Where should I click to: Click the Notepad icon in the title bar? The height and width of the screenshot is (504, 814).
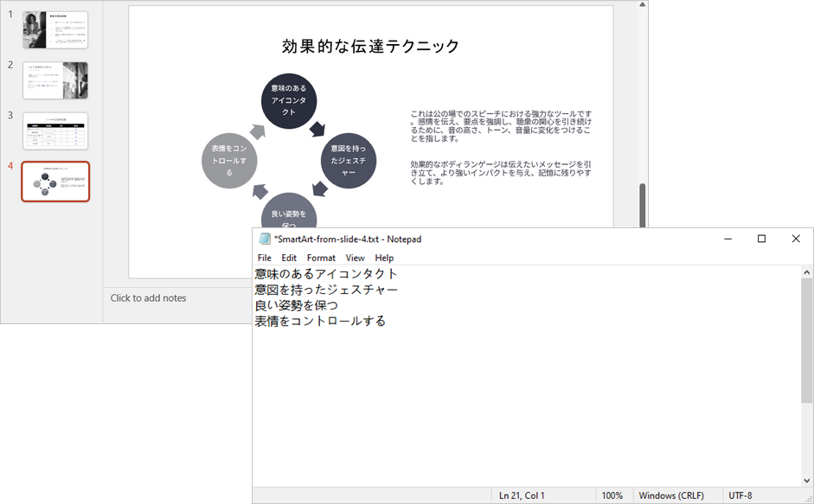coord(265,239)
